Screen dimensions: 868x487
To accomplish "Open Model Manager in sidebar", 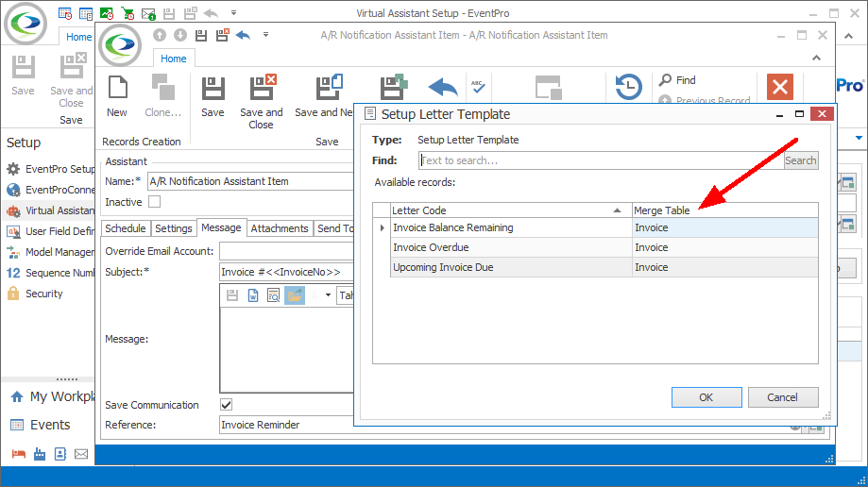I will [50, 252].
